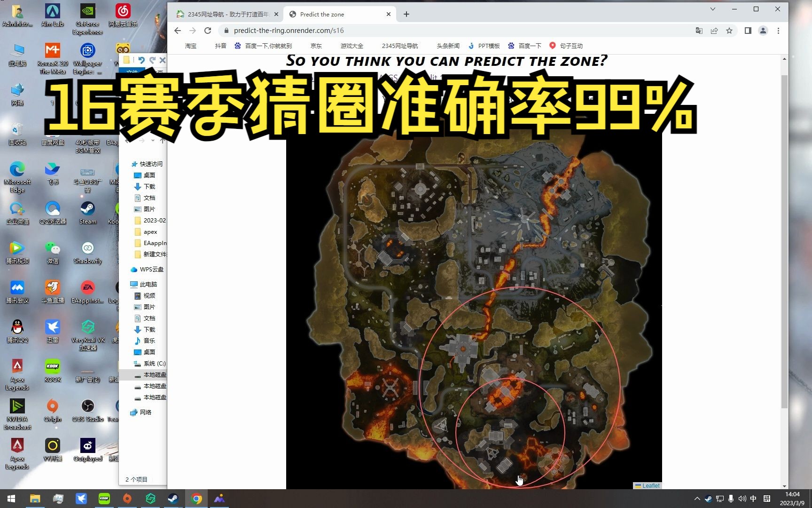
Task: Open a new Chrome tab
Action: 406,14
